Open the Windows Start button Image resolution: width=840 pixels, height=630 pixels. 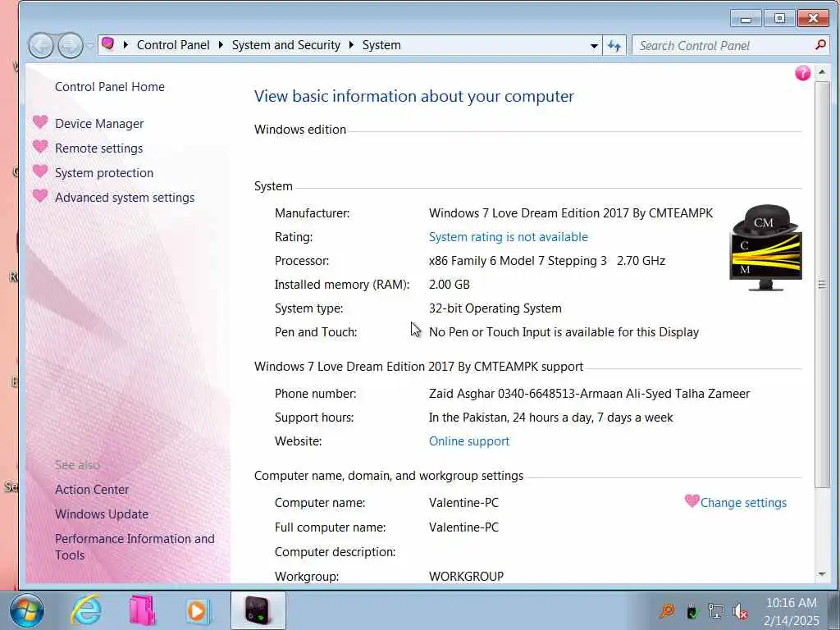(27, 610)
